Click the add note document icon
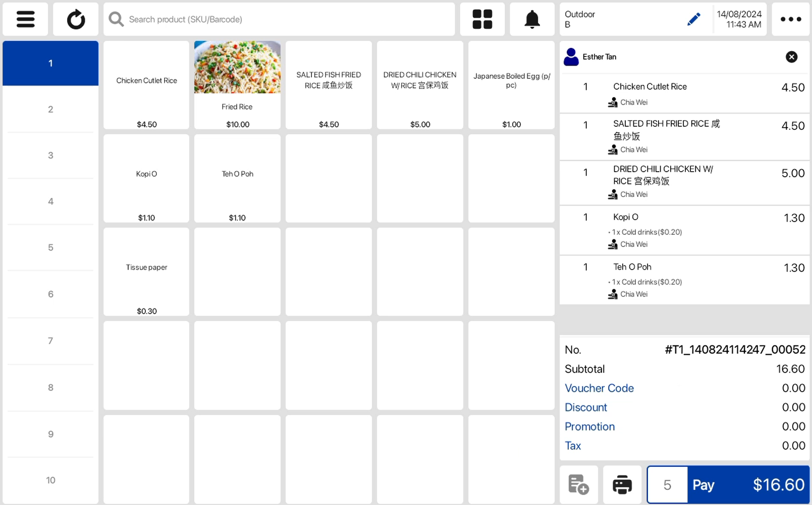 point(578,485)
